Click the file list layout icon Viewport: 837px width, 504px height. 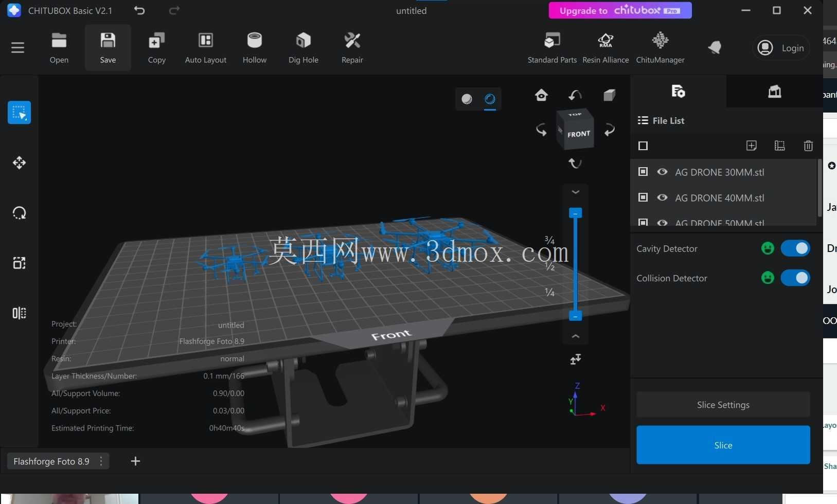point(780,146)
